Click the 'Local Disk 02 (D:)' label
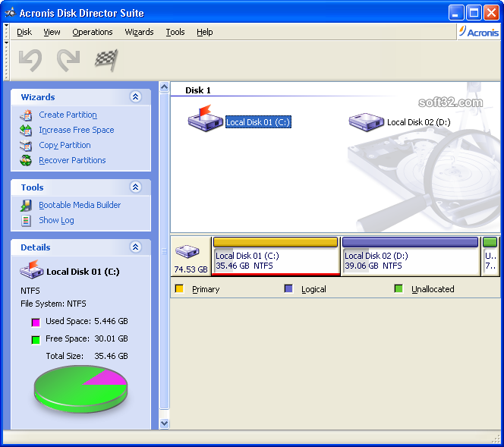The height and width of the screenshot is (447, 504). (418, 122)
